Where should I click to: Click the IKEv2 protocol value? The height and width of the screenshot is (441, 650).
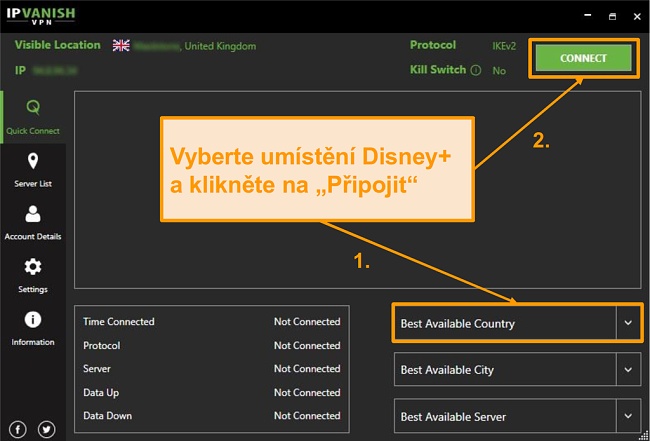point(504,46)
